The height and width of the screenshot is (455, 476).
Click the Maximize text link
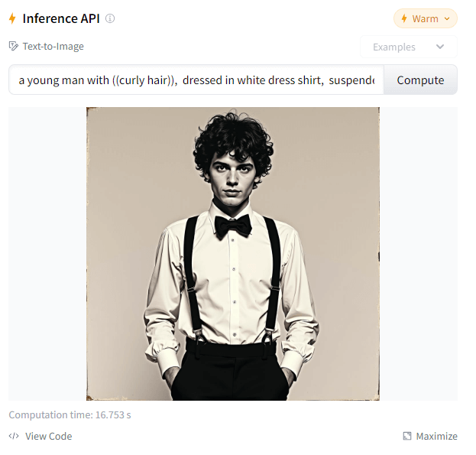pos(436,436)
